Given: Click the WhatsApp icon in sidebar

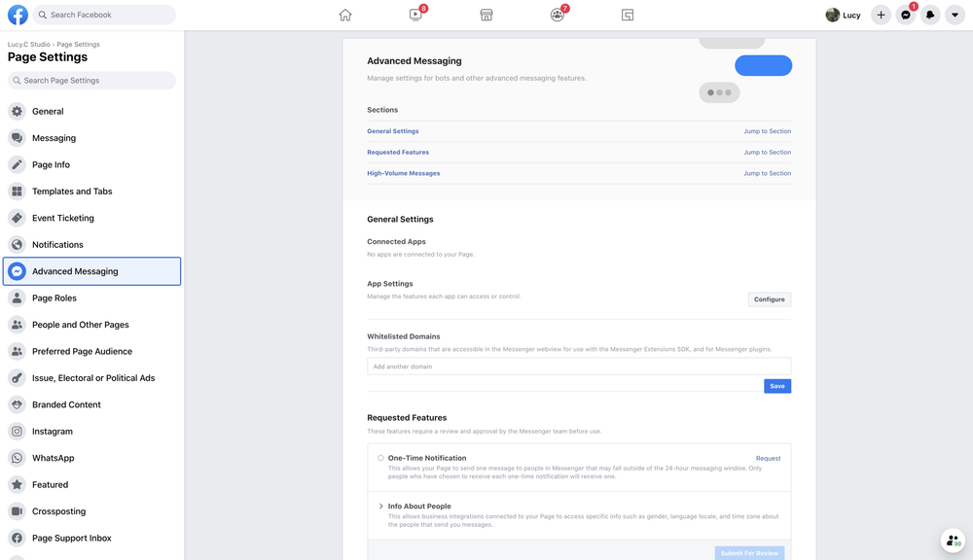Looking at the screenshot, I should tap(17, 458).
